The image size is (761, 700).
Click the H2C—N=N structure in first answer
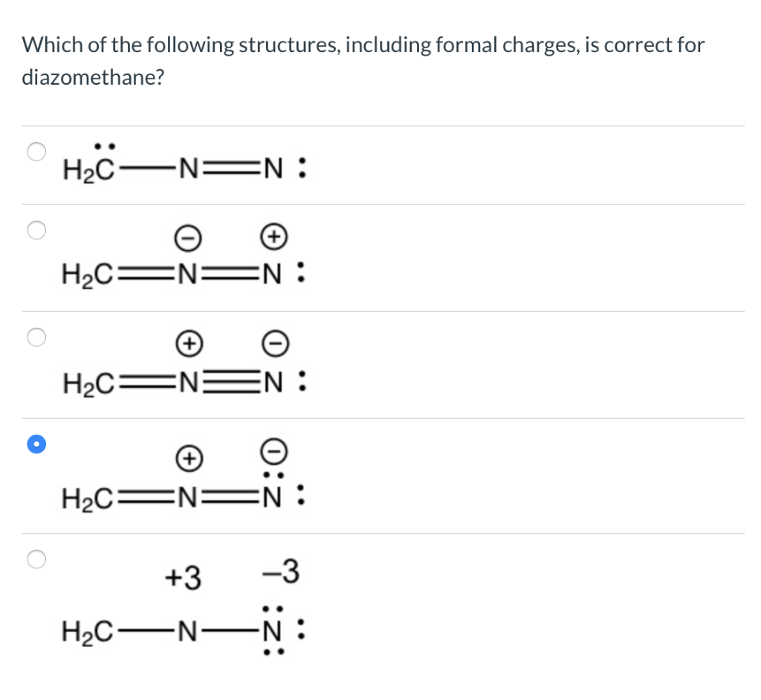[182, 169]
